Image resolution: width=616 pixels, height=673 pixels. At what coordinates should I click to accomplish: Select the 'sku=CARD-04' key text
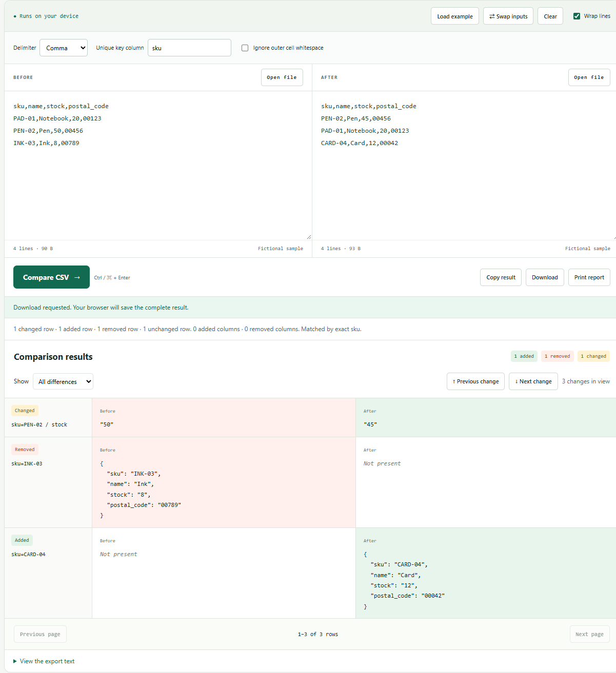point(28,554)
